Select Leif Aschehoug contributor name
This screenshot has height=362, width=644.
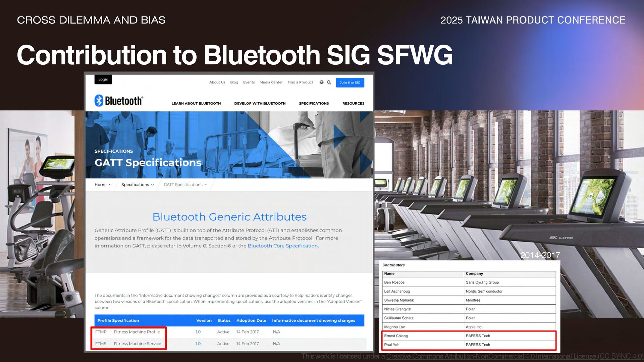pyautogui.click(x=397, y=292)
